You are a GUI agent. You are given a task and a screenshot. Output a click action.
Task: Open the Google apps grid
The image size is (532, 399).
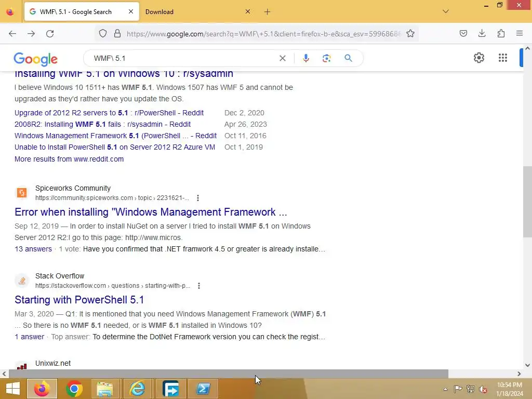503,58
